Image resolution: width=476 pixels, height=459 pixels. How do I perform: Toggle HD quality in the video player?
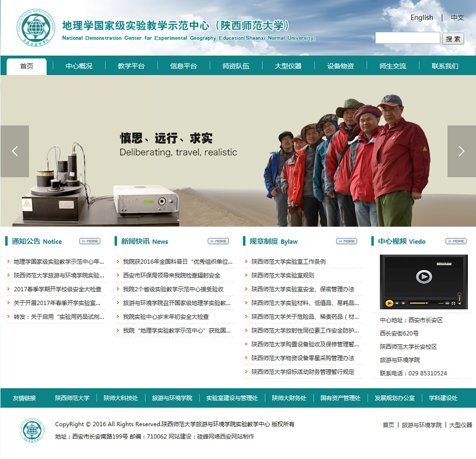pyautogui.click(x=447, y=303)
